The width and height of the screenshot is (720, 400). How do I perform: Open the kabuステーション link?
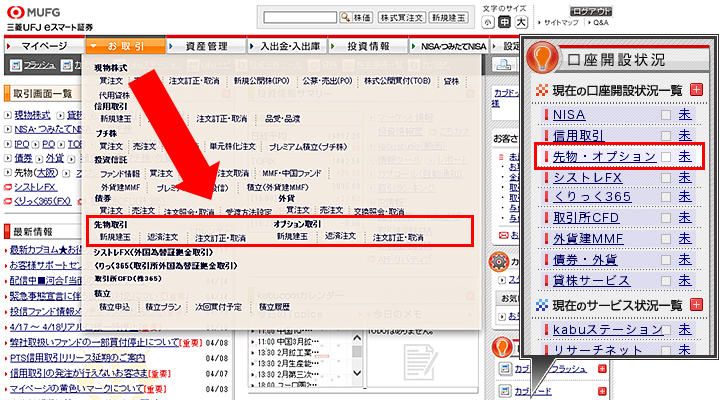[608, 329]
